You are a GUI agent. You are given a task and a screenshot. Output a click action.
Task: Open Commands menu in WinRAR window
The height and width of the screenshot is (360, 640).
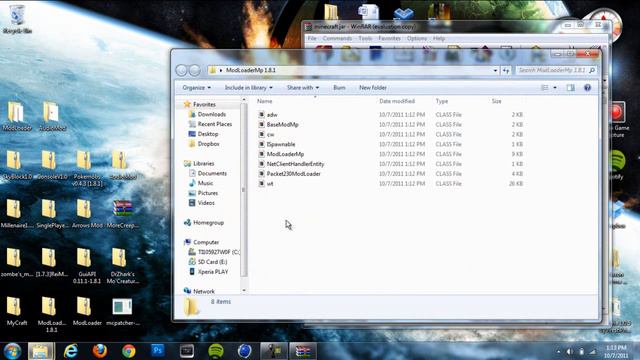click(x=337, y=38)
